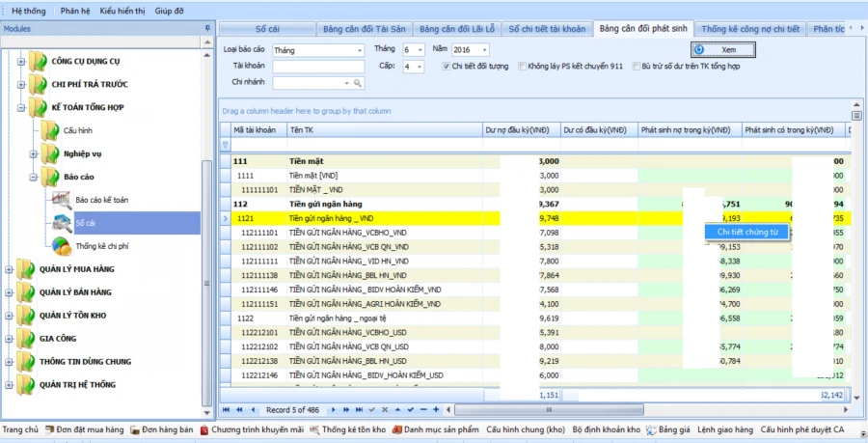Image resolution: width=868 pixels, height=443 pixels.
Task: Click Modules panel vertical scrollbar thumb
Action: pyautogui.click(x=207, y=284)
